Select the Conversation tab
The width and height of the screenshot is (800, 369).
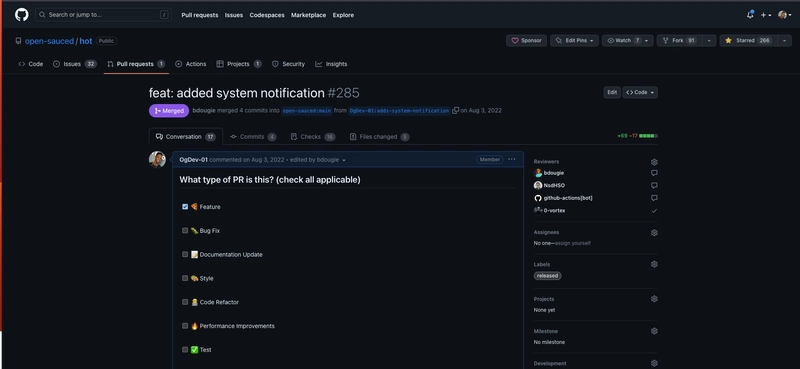point(186,137)
